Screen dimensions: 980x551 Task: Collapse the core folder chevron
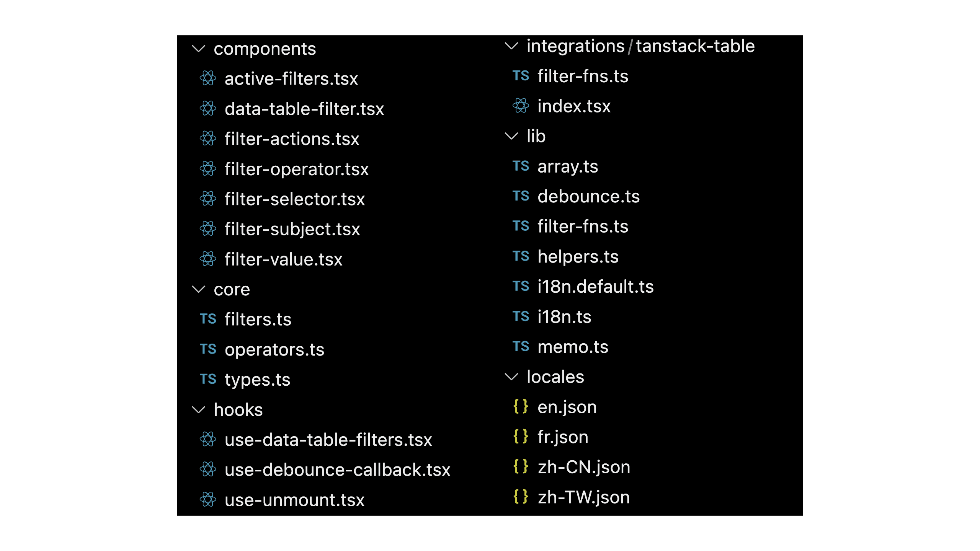(198, 289)
